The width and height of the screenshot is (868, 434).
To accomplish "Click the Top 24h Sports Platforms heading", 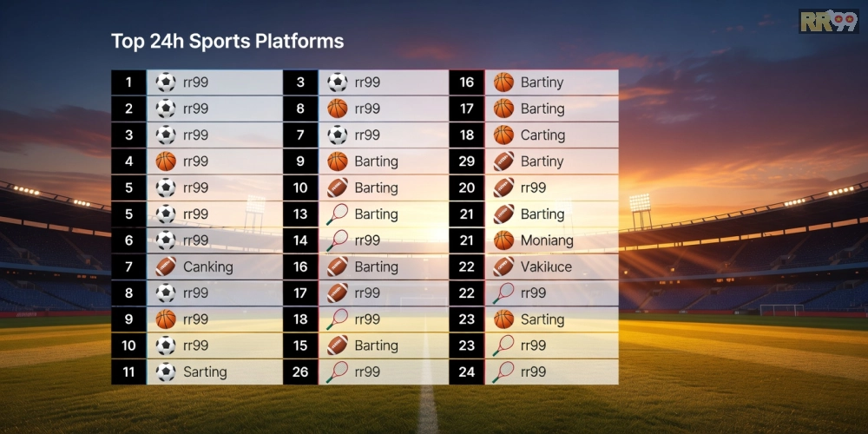I will point(227,41).
